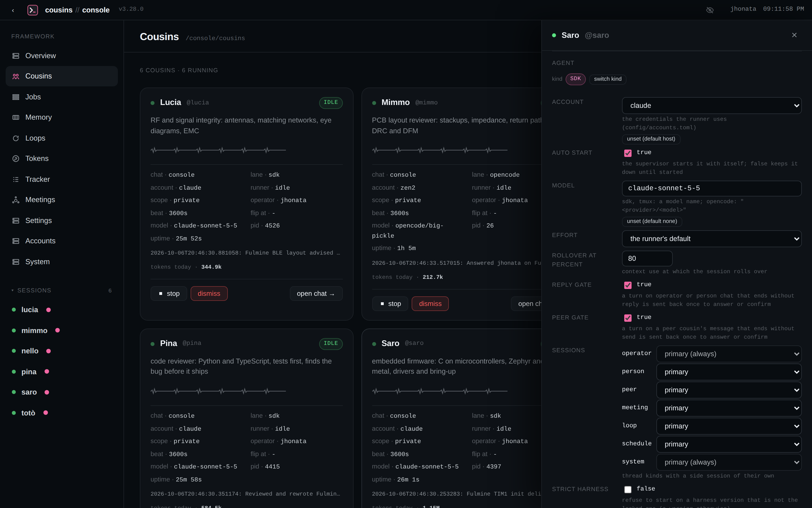Close the Saro detail panel
Image resolution: width=812 pixels, height=508 pixels.
click(794, 35)
